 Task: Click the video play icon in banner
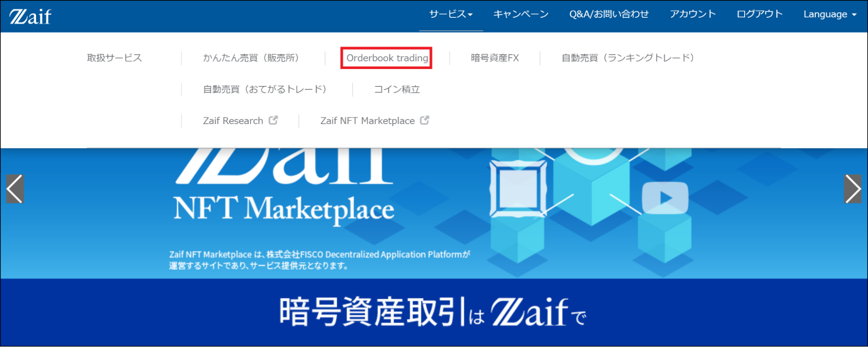point(665,198)
